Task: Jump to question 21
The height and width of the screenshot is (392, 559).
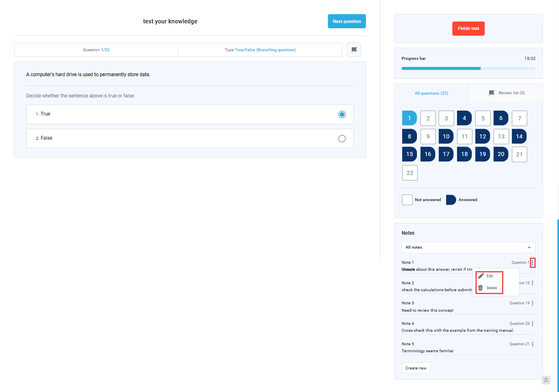Action: 519,154
